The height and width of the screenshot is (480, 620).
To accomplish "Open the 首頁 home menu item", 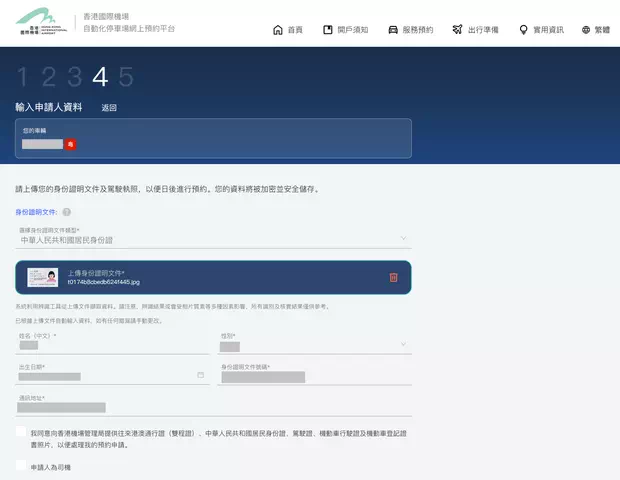I will tap(288, 30).
